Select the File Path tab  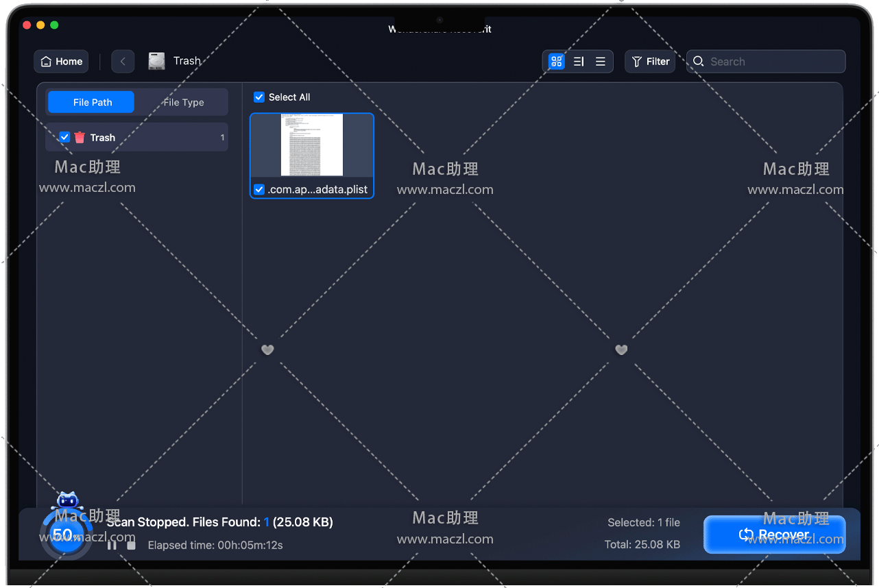(92, 102)
